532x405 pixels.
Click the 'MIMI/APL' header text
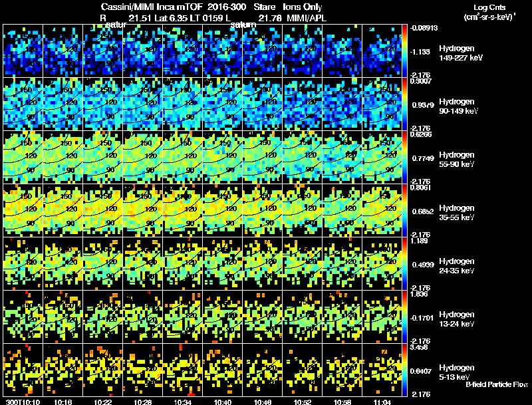[x=307, y=19]
